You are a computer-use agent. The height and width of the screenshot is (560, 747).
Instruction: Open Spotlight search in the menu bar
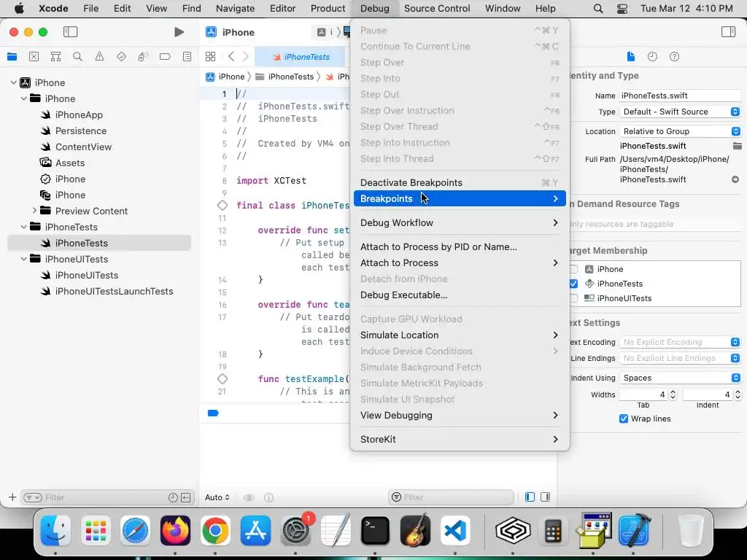[598, 9]
